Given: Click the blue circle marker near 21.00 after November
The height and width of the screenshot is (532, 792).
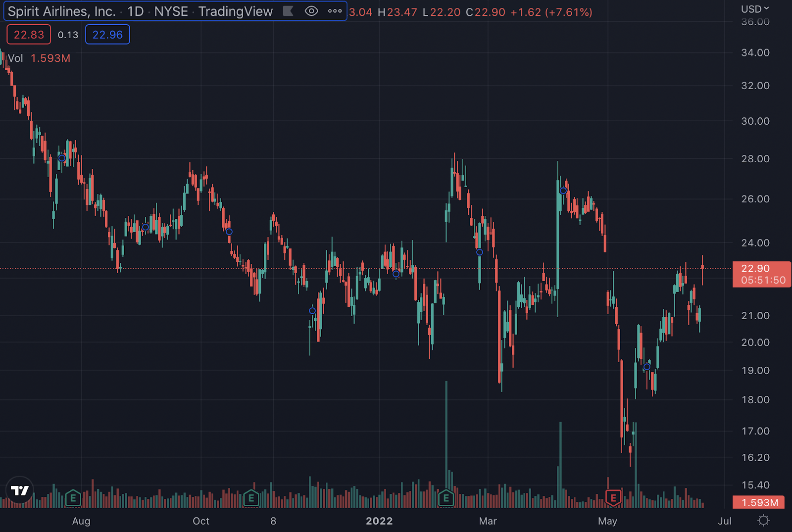Looking at the screenshot, I should [312, 311].
